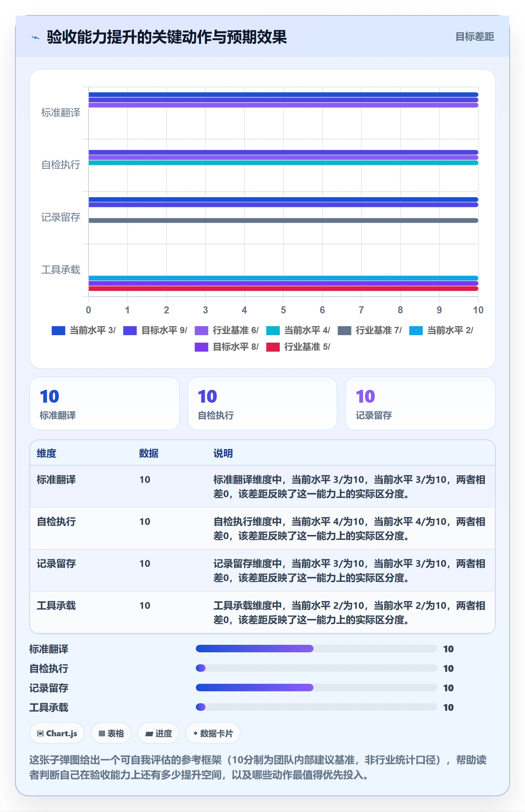Image resolution: width=525 pixels, height=812 pixels.
Task: Click the 记录留存 progress bar
Action: point(316,688)
